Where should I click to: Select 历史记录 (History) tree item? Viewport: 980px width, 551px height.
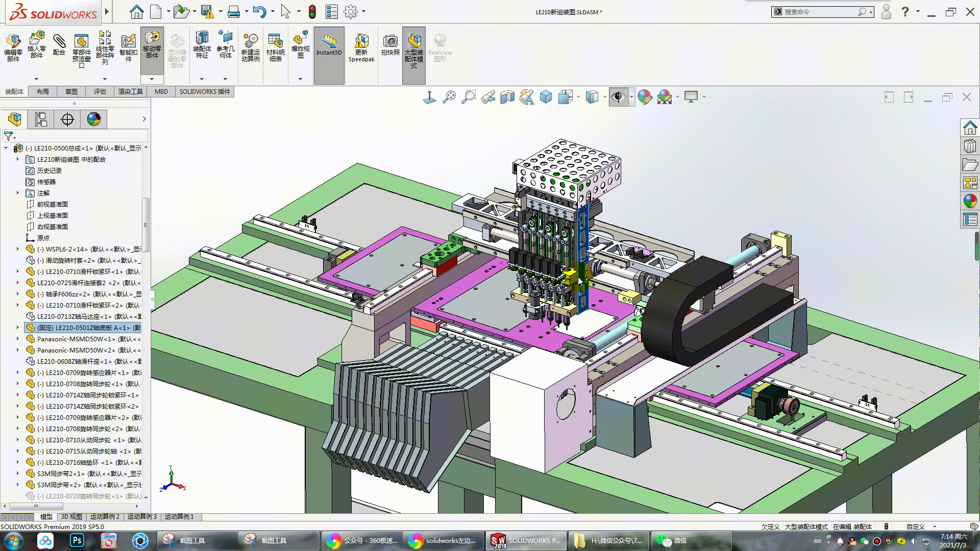50,170
